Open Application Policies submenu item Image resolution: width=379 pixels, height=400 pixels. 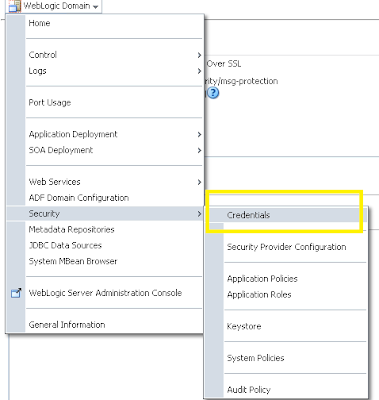262,279
